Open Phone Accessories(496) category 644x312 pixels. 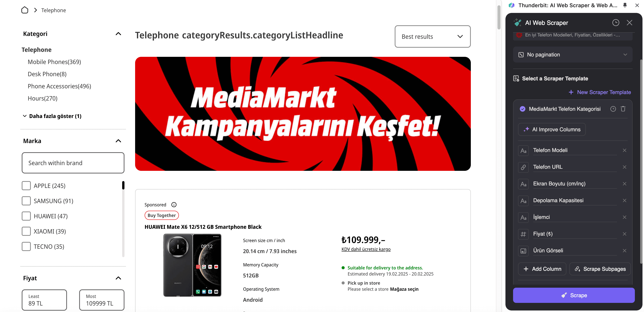(x=59, y=86)
